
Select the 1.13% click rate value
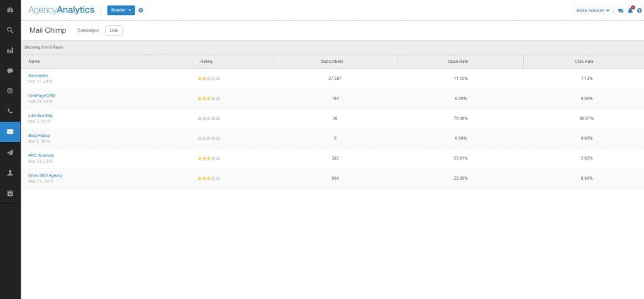click(x=587, y=79)
